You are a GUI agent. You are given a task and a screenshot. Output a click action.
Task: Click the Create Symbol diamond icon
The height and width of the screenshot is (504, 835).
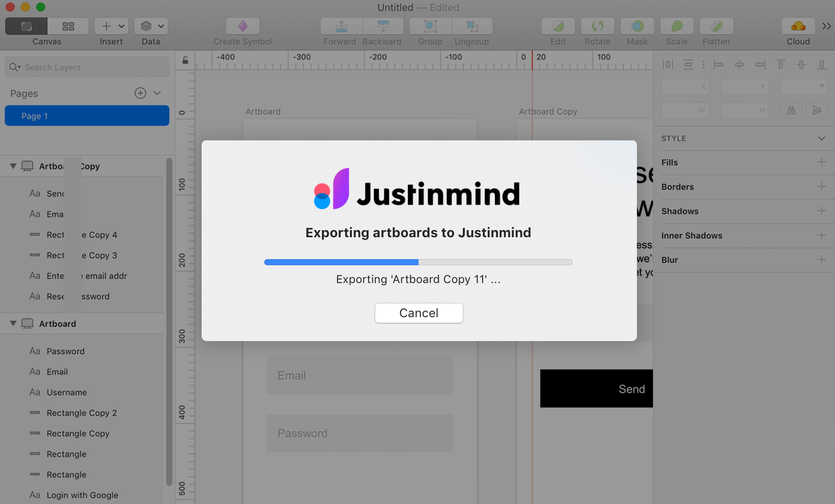point(243,26)
